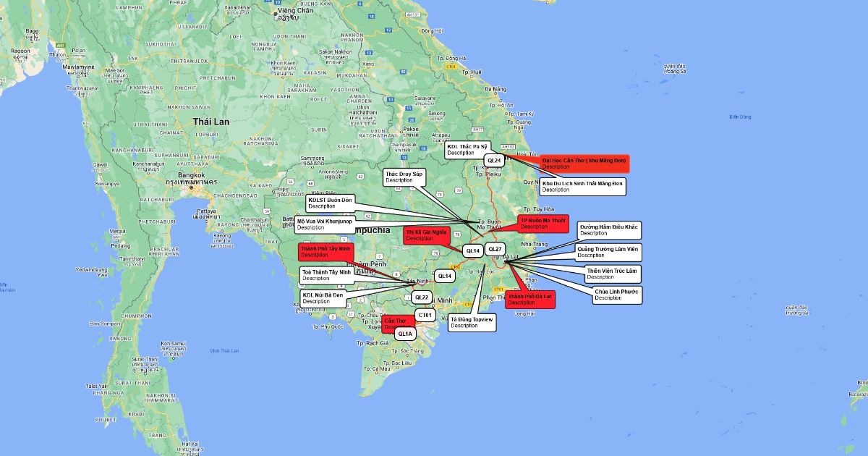Open the red TP Buôn Ma Thuột callout
868x456 pixels.
click(x=543, y=224)
